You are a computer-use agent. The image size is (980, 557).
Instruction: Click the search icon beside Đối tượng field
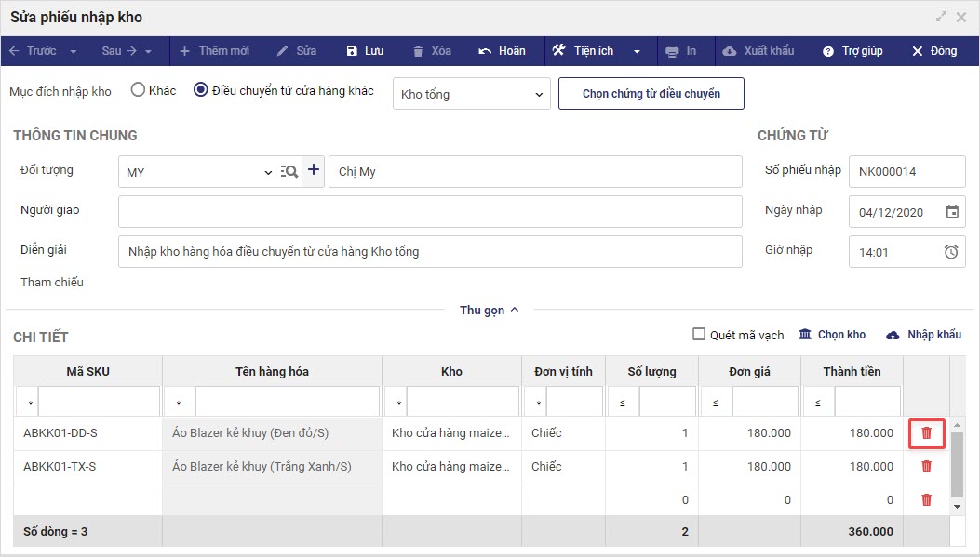tap(289, 171)
